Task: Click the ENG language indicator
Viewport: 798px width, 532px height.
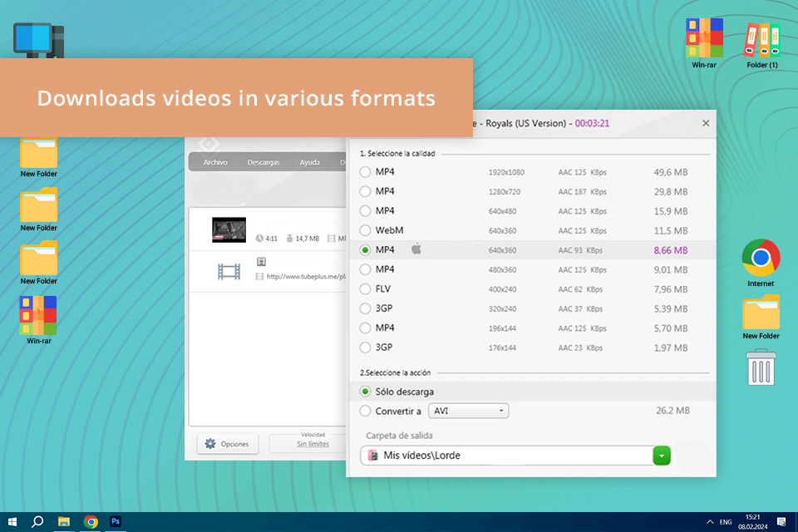Action: [726, 522]
